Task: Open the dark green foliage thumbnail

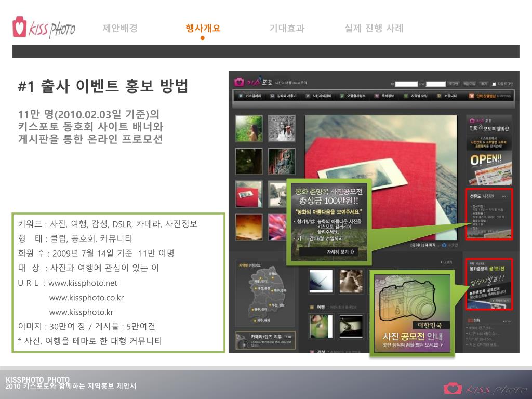Action: [249, 162]
